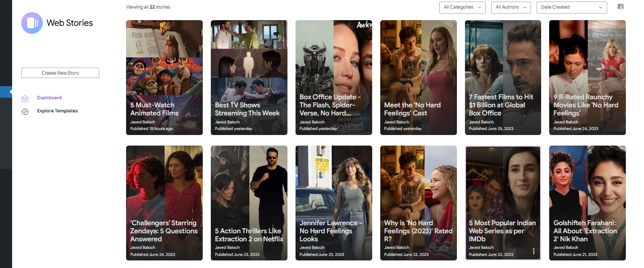Image resolution: width=644 pixels, height=268 pixels.
Task: Click the Dashboard home icon
Action: [x=25, y=98]
